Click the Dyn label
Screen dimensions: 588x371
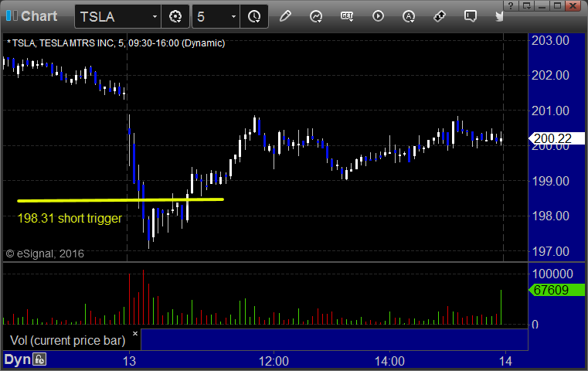pyautogui.click(x=17, y=359)
